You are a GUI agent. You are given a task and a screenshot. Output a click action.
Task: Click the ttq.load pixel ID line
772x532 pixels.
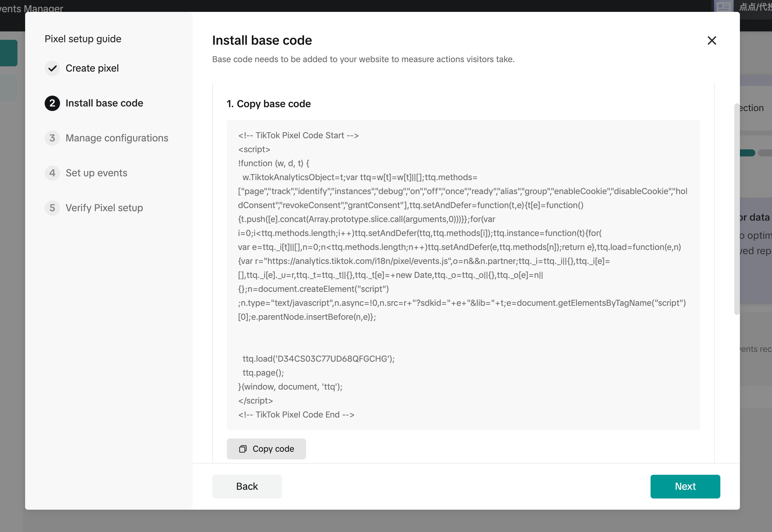[318, 359]
